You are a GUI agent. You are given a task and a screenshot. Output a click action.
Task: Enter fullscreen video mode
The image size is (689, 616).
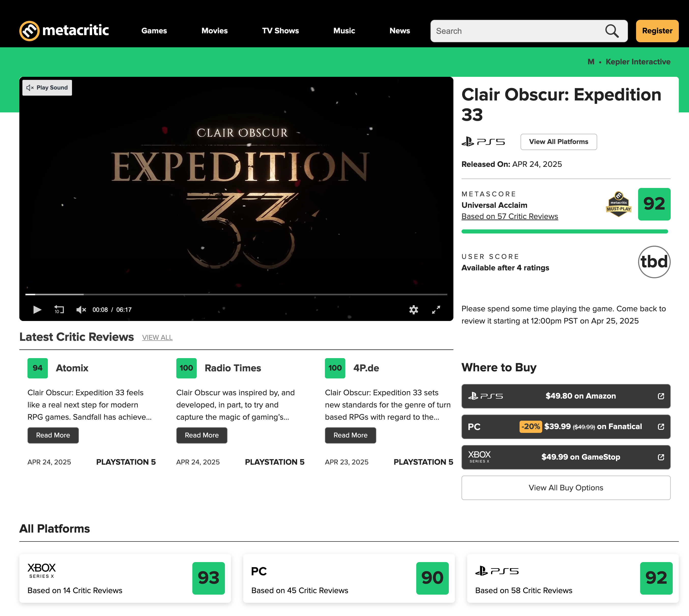436,309
